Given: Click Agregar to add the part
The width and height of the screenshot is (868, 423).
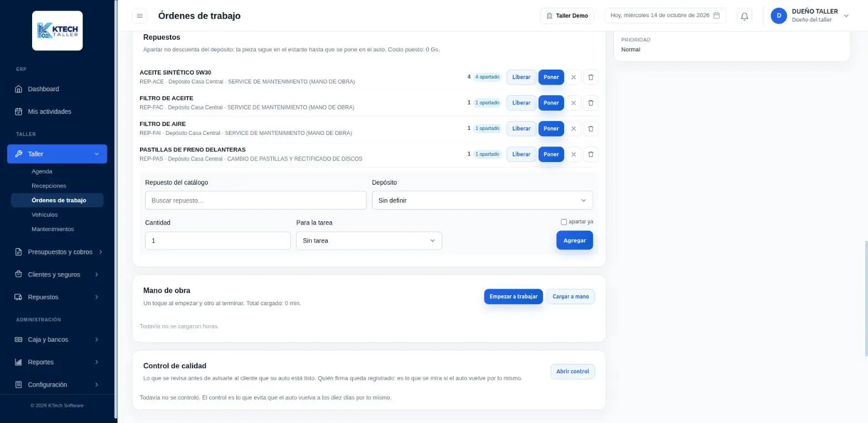Looking at the screenshot, I should (x=575, y=241).
